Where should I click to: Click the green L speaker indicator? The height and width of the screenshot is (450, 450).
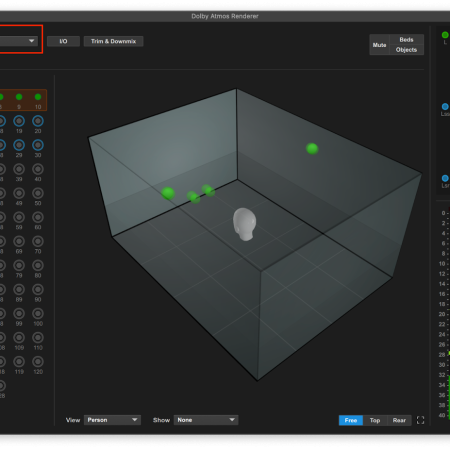coord(445,35)
